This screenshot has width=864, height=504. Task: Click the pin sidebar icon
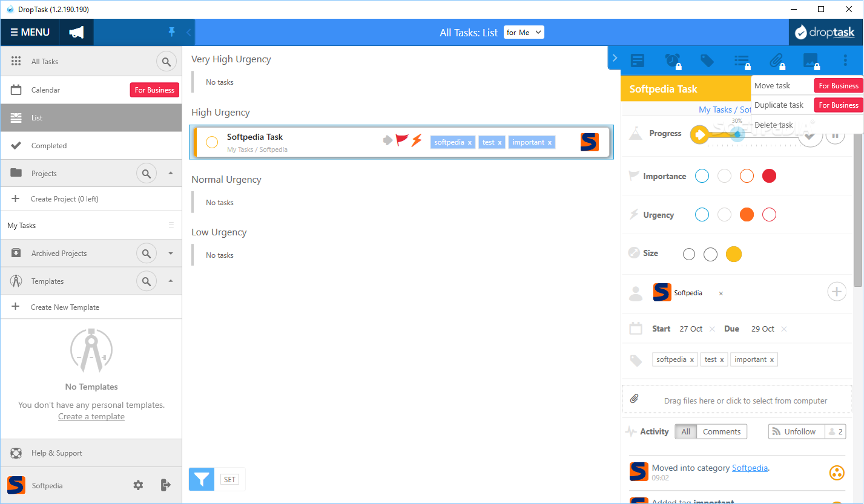coord(171,32)
